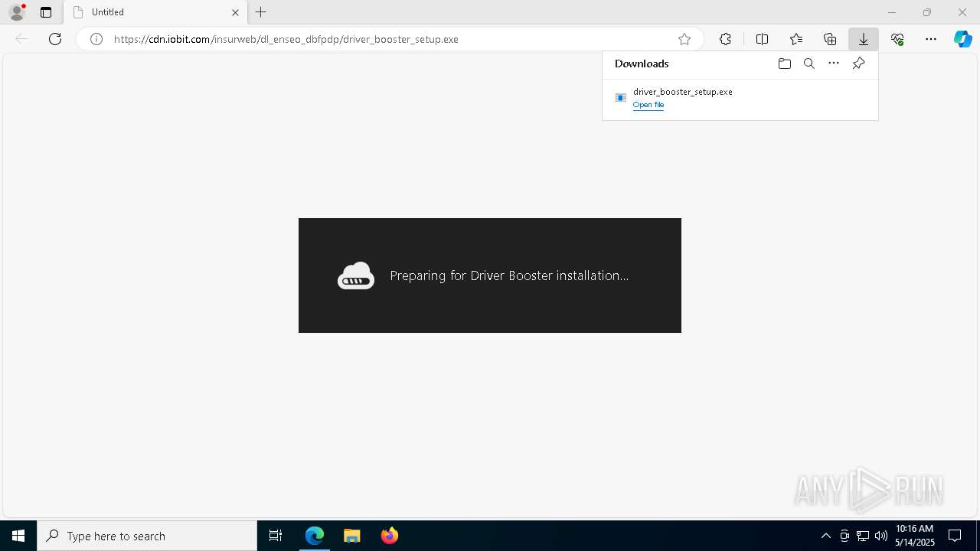
Task: View site information icon in address bar
Action: pyautogui.click(x=96, y=39)
